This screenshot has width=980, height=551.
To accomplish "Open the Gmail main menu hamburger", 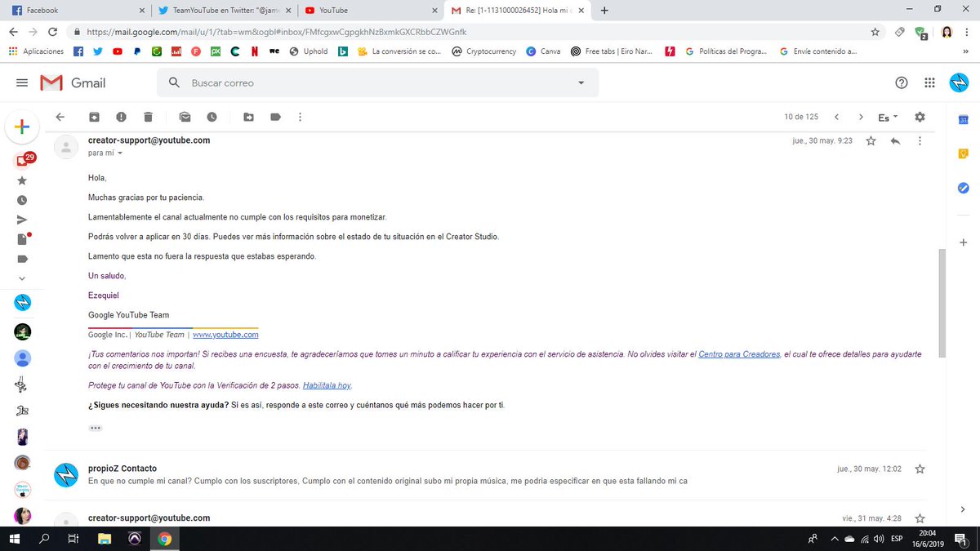I will [x=22, y=83].
